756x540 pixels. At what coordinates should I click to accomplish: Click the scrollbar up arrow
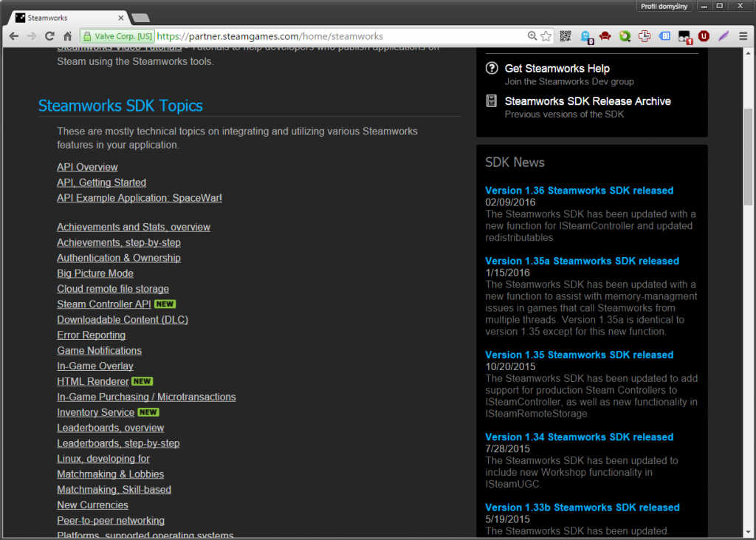(x=748, y=52)
